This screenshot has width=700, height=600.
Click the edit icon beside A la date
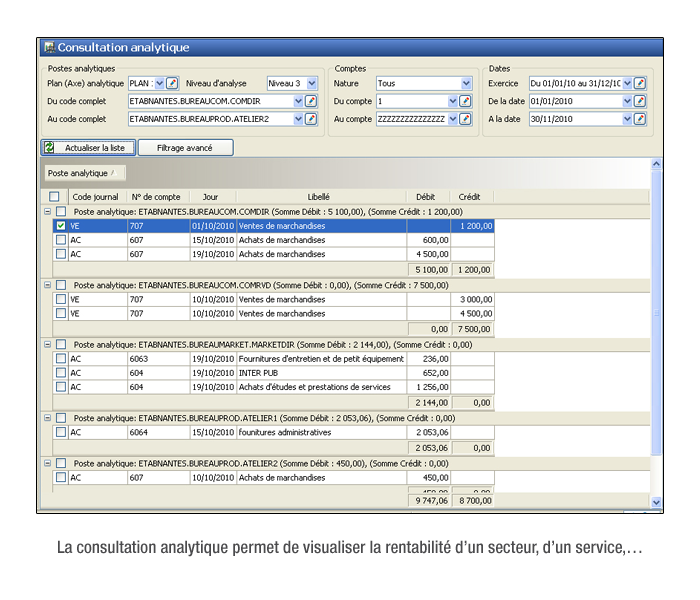[x=640, y=118]
